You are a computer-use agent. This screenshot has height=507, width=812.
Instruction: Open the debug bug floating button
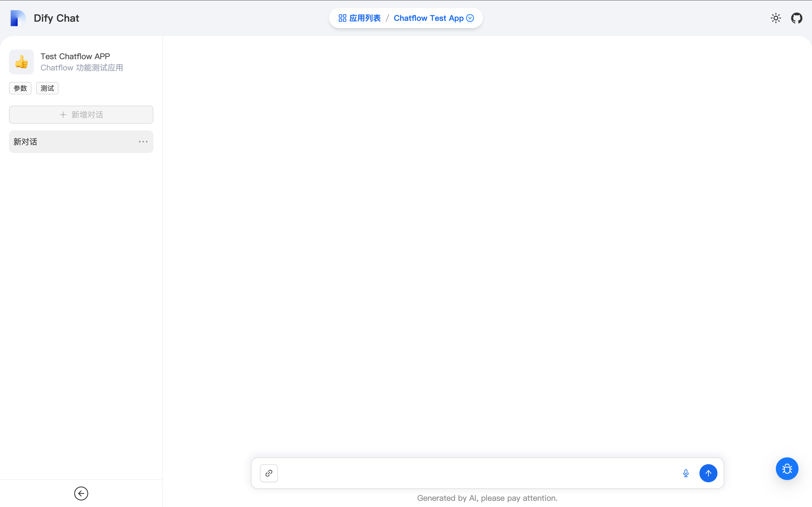(x=787, y=468)
